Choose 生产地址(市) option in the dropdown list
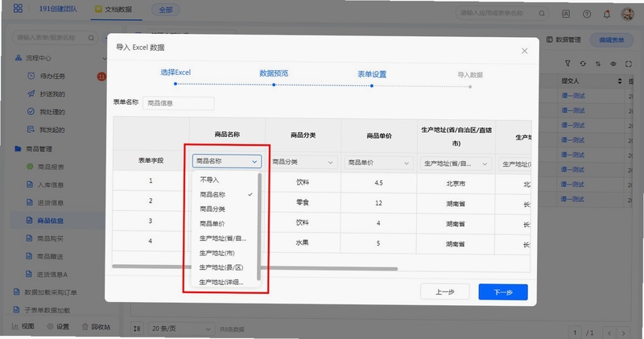Viewport: 644px width, 339px height. click(227, 253)
